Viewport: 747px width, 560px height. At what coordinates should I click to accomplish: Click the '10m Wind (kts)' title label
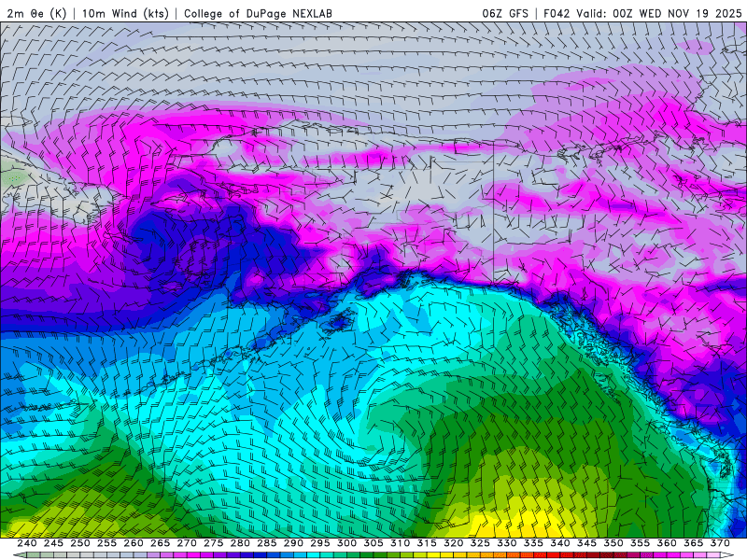[x=125, y=13]
